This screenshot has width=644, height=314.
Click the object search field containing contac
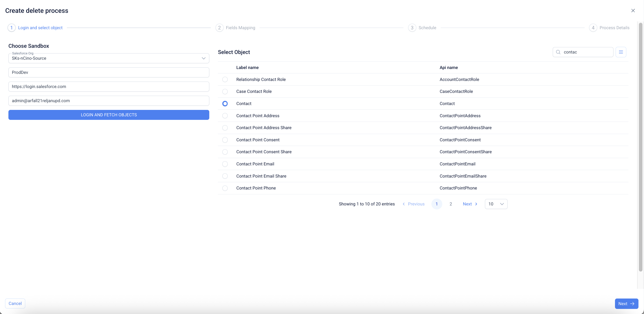point(586,52)
